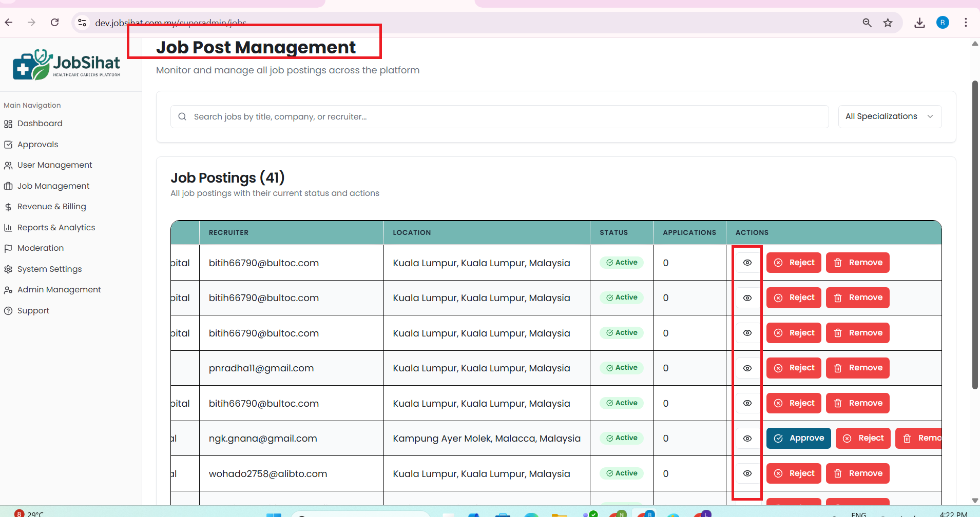Remove the pnradha11@gmail.com job posting
Viewport: 980px width, 517px height.
857,368
